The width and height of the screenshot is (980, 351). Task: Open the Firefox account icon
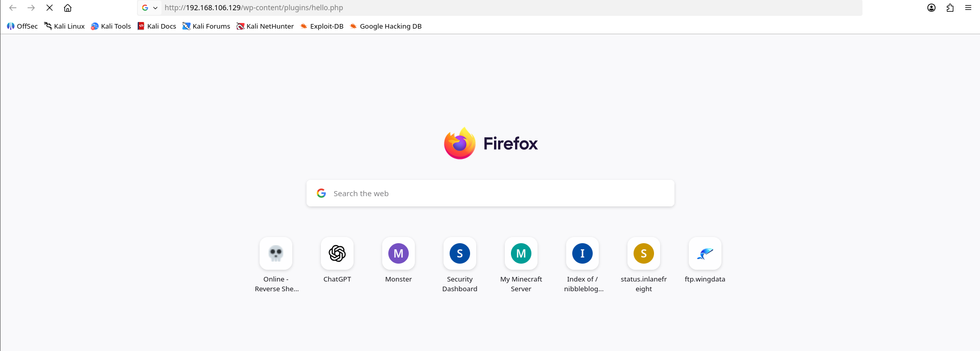click(x=931, y=8)
